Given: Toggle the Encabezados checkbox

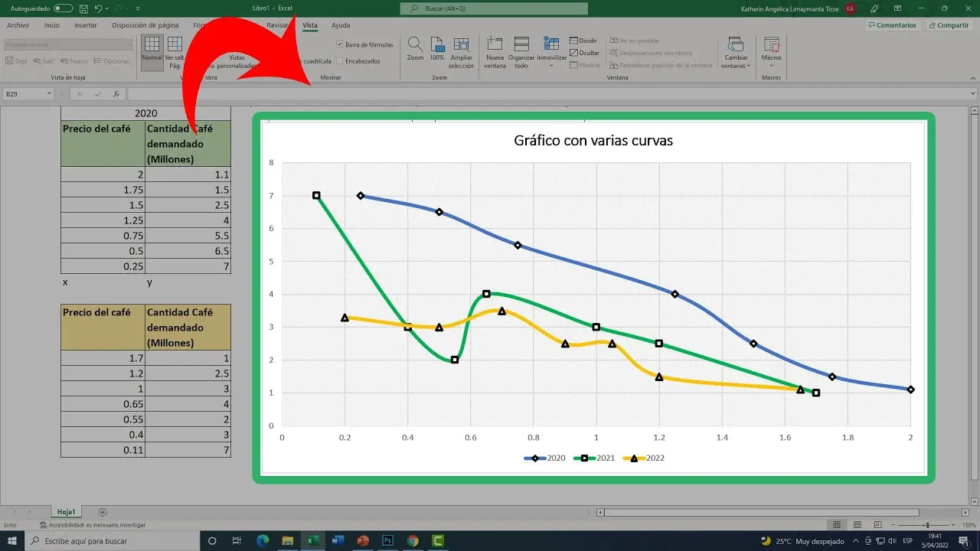Looking at the screenshot, I should click(340, 61).
